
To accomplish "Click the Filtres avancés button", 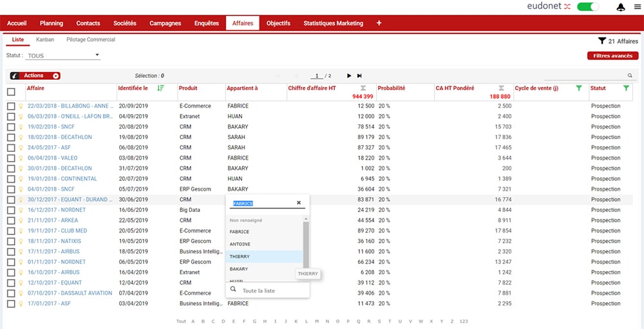I will tap(613, 56).
